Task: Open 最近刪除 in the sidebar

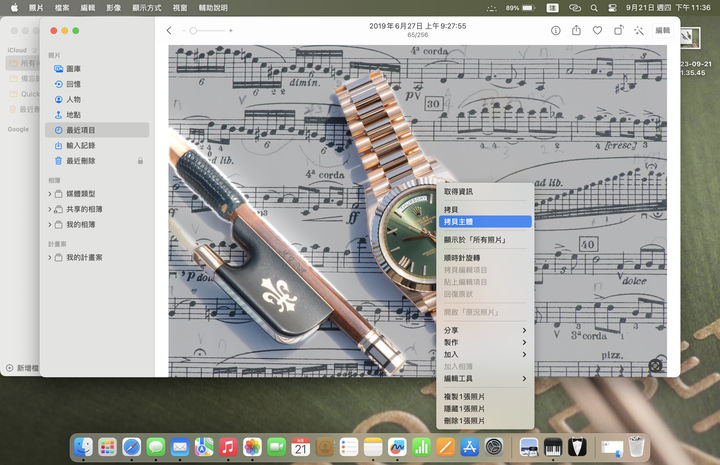Action: 97,161
